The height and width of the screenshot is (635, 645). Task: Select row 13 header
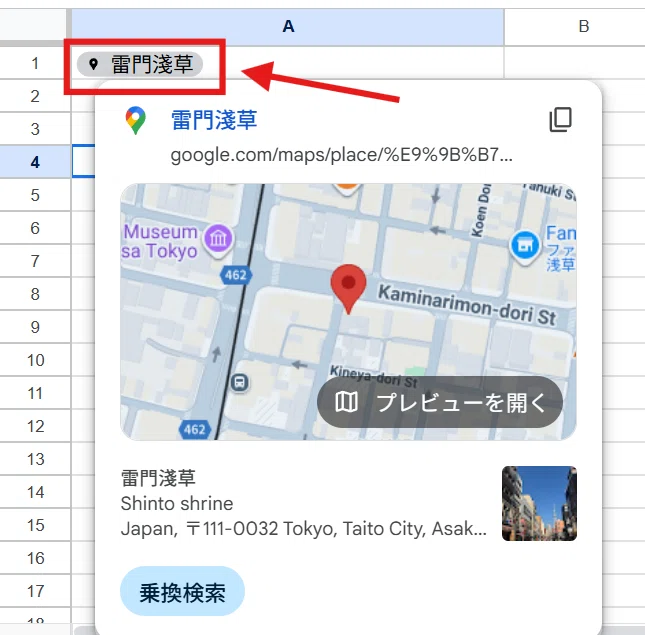click(x=35, y=459)
